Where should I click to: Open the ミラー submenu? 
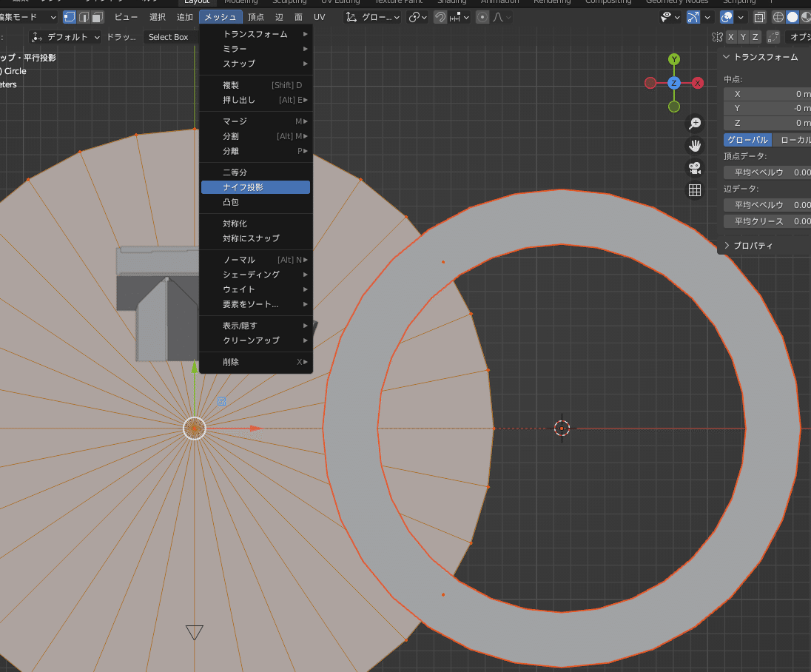[256, 49]
